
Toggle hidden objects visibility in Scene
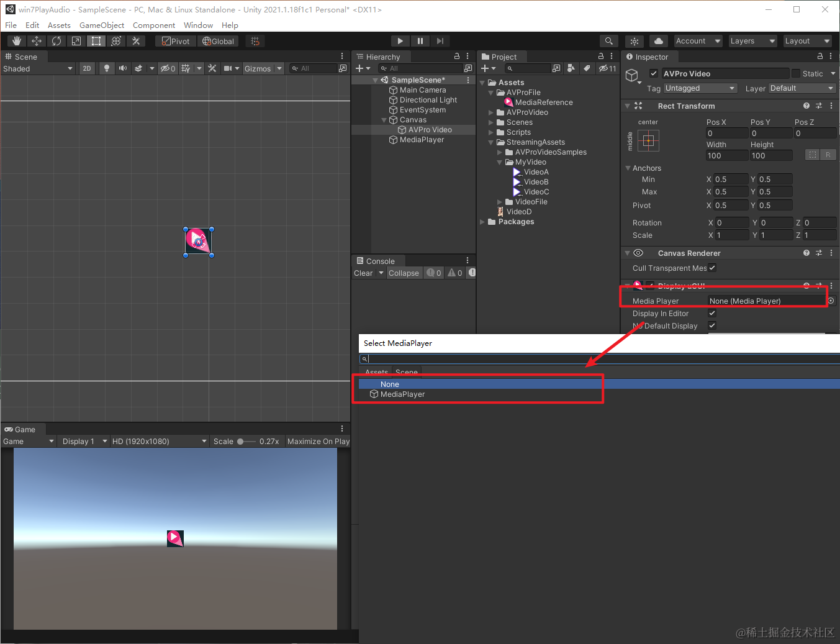pos(168,68)
